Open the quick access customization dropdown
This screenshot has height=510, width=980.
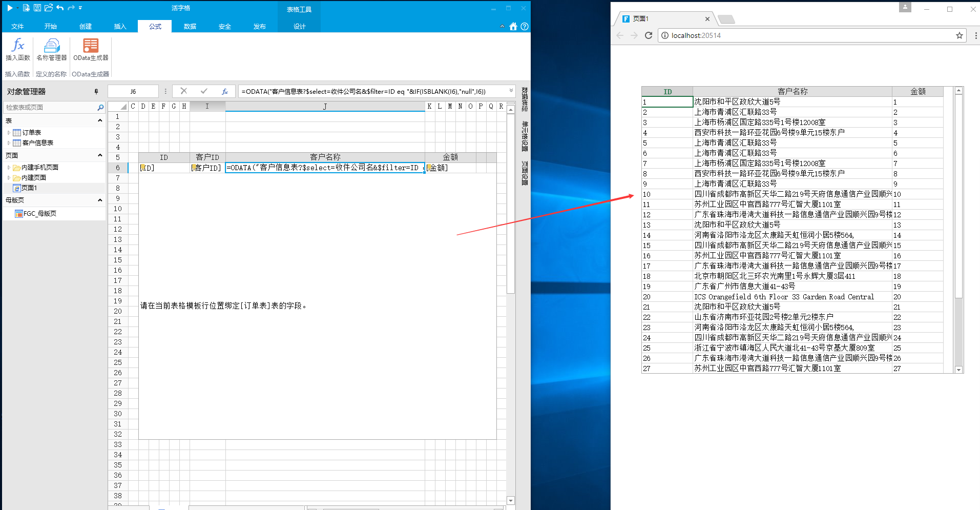(80, 8)
